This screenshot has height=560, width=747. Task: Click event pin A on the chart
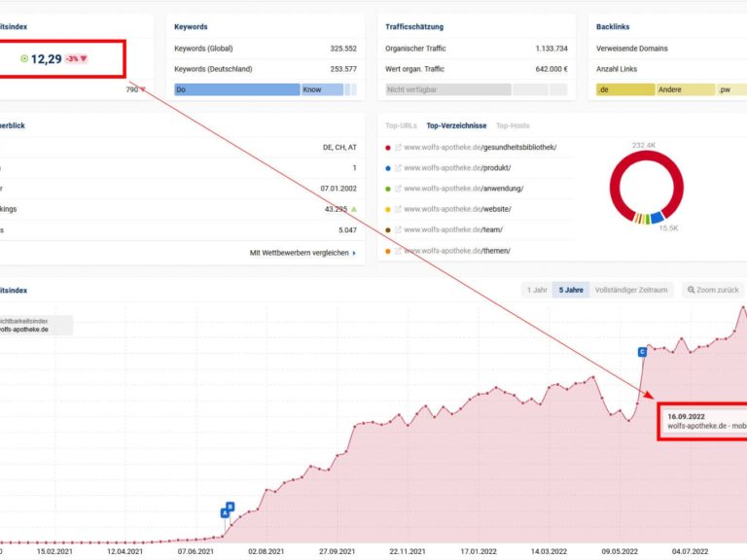pyautogui.click(x=225, y=512)
